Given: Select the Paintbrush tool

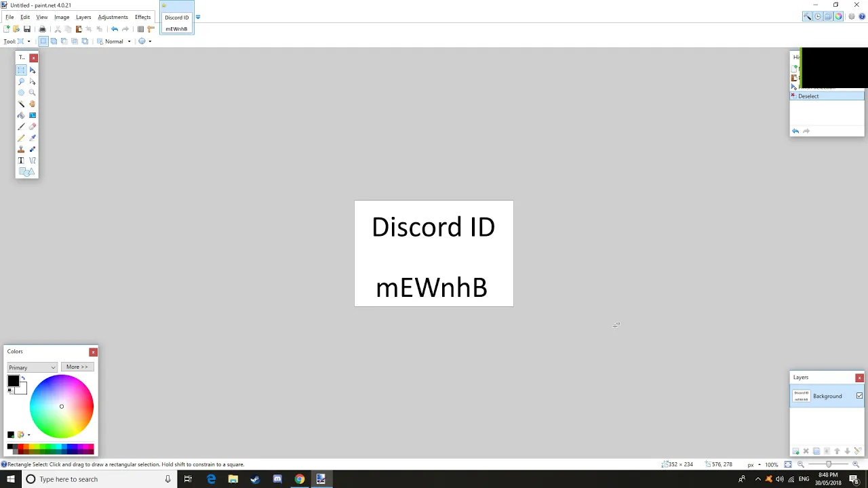Looking at the screenshot, I should (x=21, y=127).
